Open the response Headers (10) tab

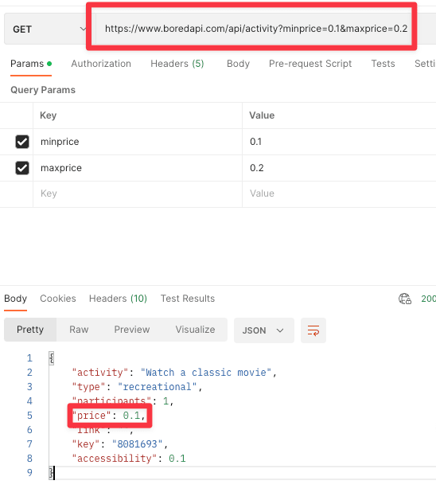point(118,299)
